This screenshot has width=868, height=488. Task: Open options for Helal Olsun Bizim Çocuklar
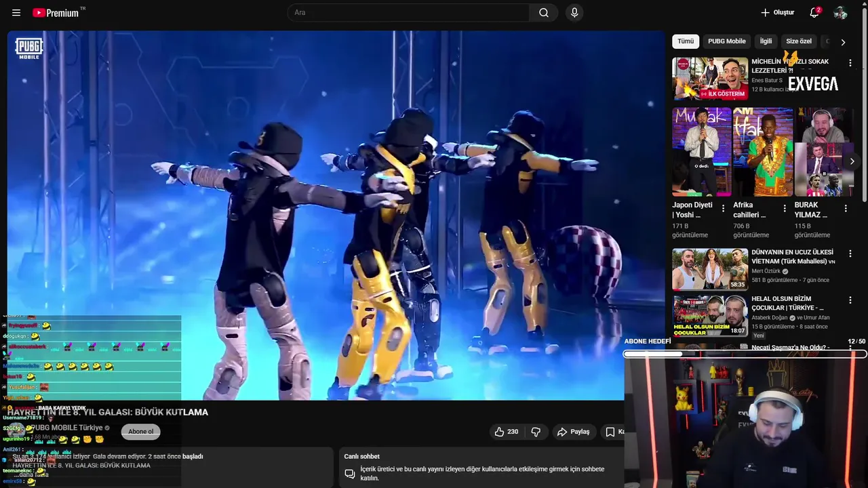(x=850, y=300)
